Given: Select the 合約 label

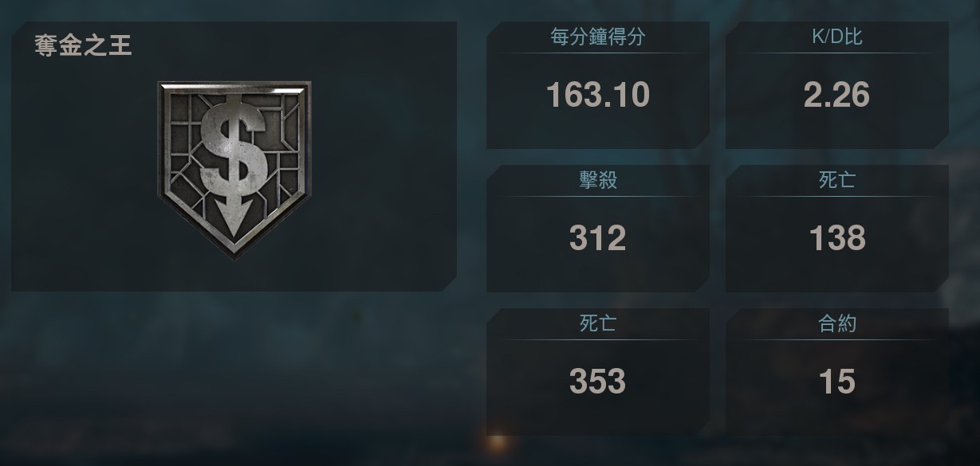Looking at the screenshot, I should (x=836, y=323).
